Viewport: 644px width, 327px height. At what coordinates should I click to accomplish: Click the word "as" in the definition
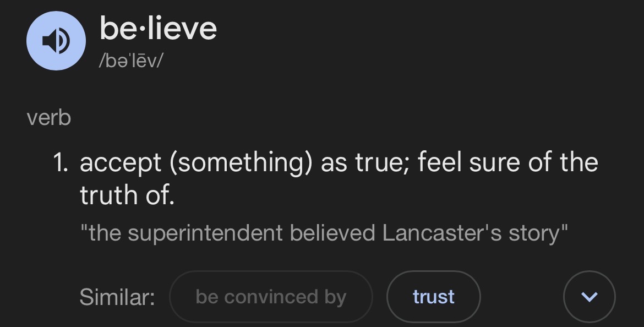pos(334,163)
